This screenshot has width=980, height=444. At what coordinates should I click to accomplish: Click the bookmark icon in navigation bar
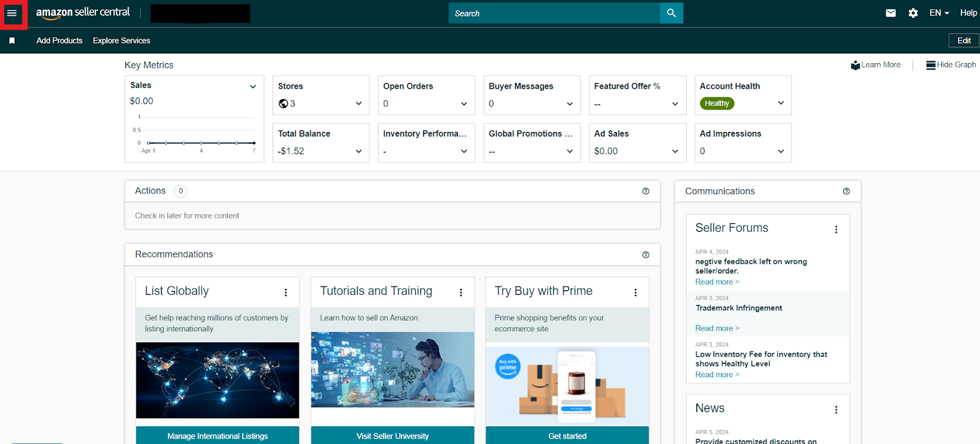coord(12,40)
